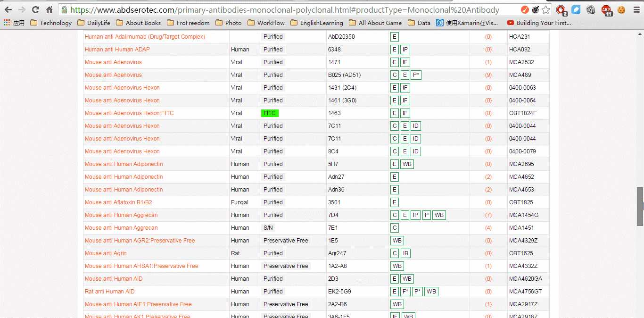Open Mouse anti Adenovirus clone 1471 link

pyautogui.click(x=113, y=62)
